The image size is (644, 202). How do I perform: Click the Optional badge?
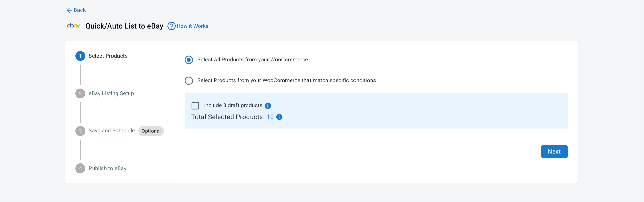point(151,131)
